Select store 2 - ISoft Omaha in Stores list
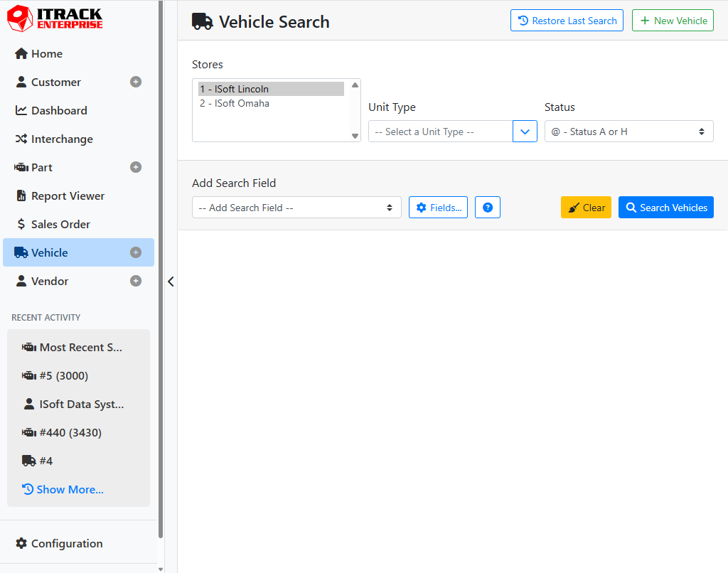 click(235, 102)
